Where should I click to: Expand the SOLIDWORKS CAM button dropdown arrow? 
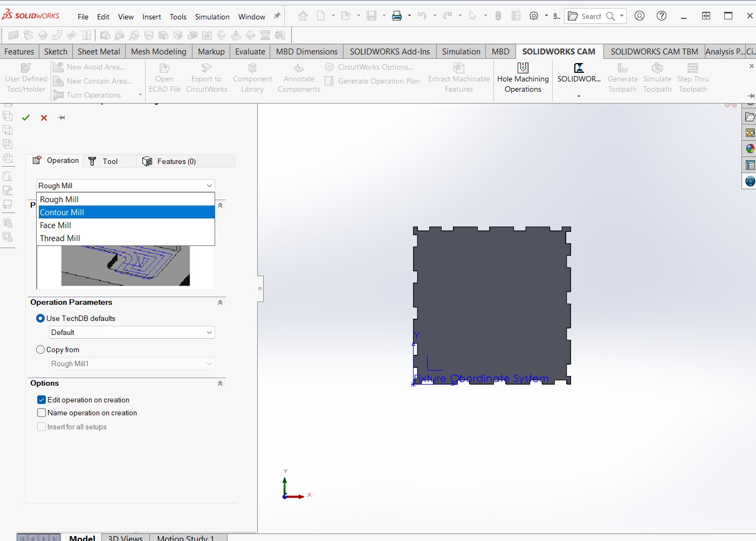tap(579, 96)
